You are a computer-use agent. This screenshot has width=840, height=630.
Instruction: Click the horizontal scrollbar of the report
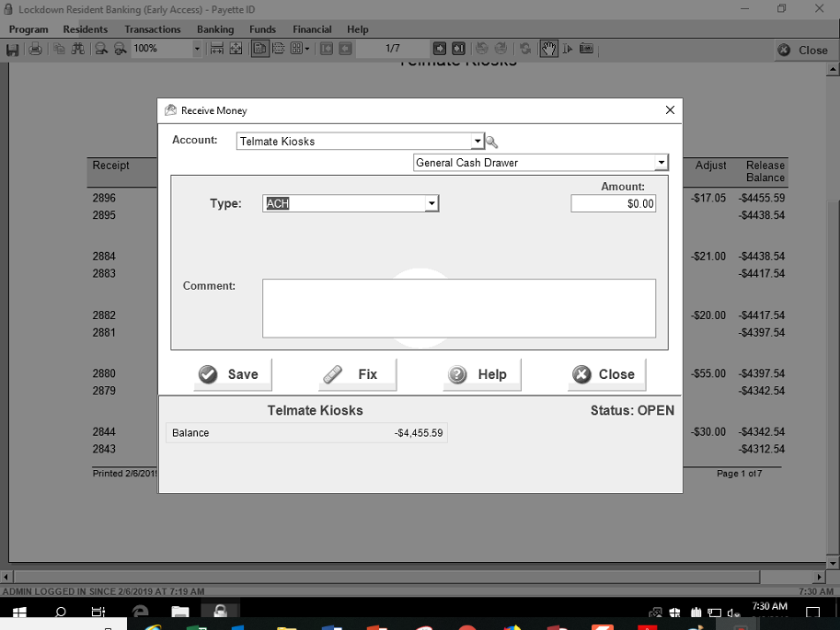click(386, 577)
